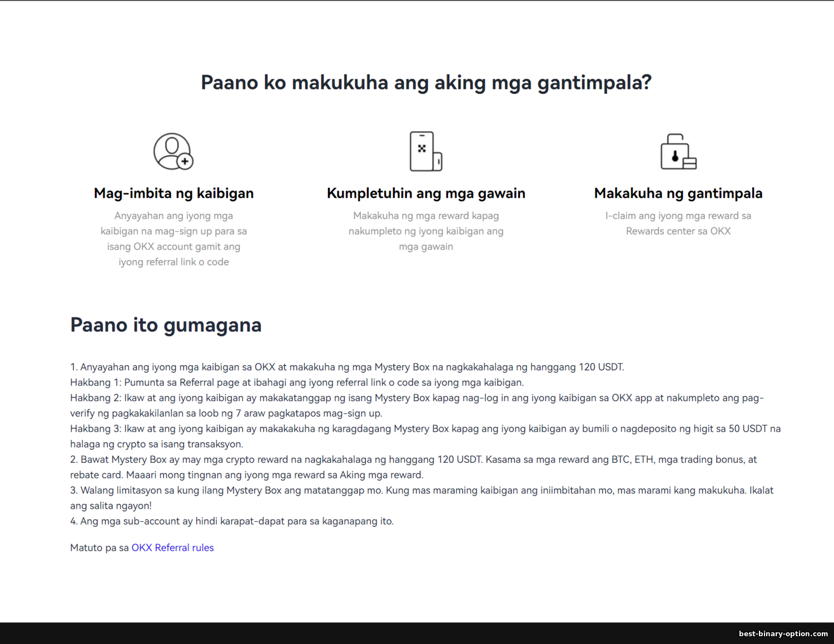The image size is (834, 644).
Task: Click the phone tasks icon
Action: (425, 151)
